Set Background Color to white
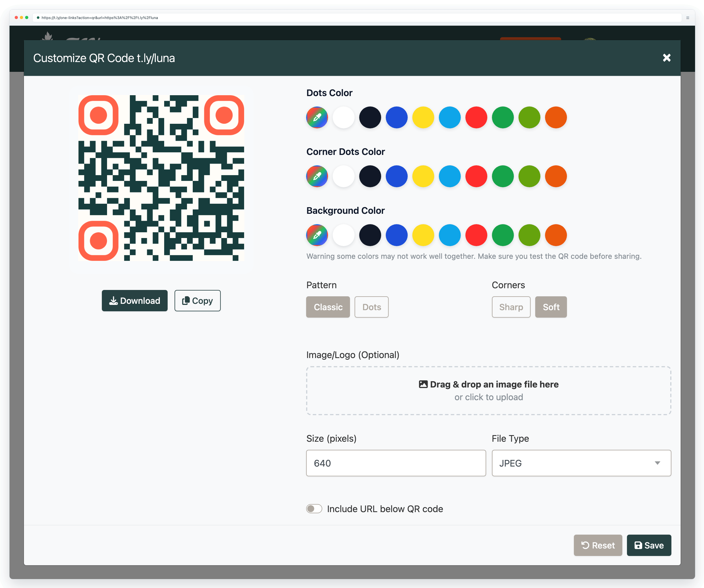This screenshot has width=704, height=588. [344, 235]
